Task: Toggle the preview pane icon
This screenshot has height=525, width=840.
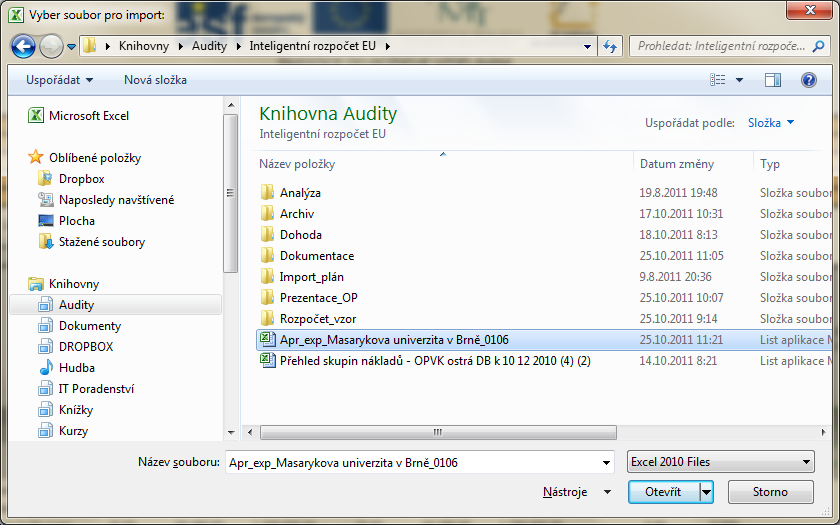Action: [x=772, y=80]
